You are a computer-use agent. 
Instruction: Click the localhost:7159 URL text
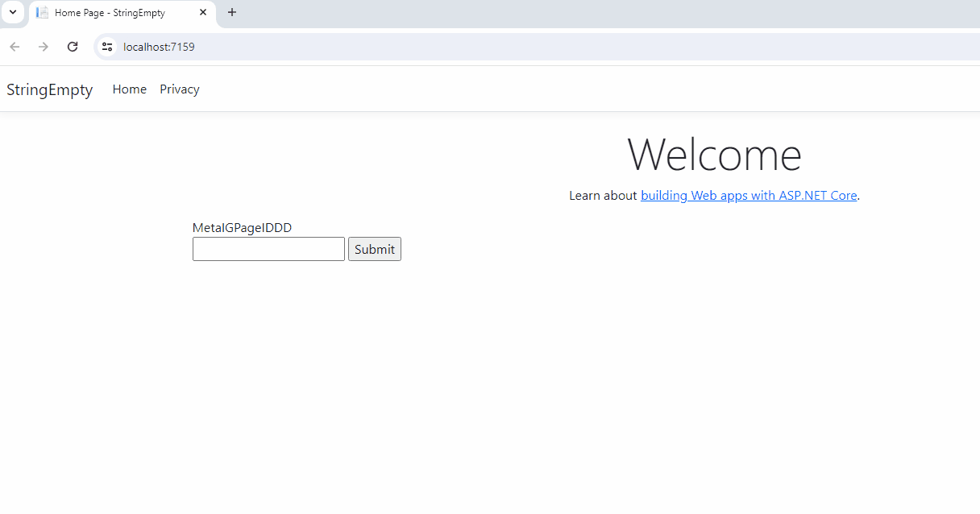159,47
